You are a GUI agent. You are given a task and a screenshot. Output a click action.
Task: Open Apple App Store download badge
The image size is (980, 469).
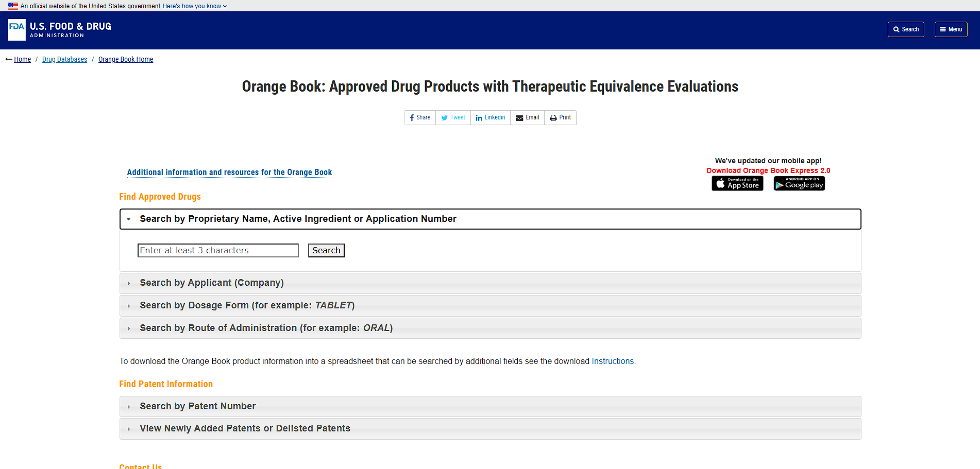click(737, 184)
